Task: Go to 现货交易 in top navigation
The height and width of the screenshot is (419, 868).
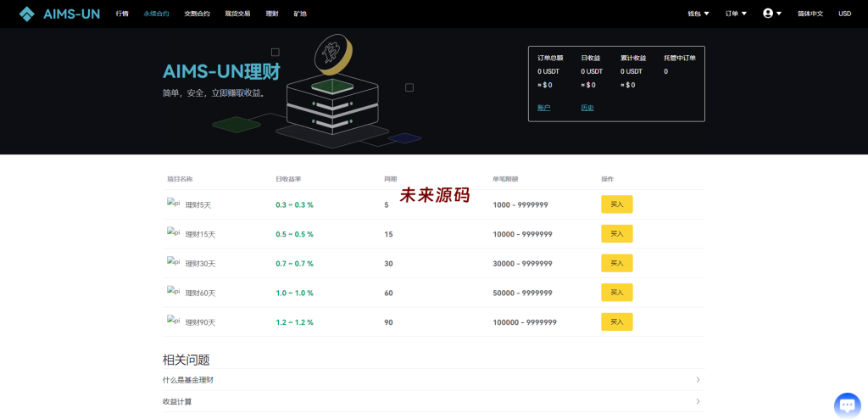Action: tap(237, 14)
